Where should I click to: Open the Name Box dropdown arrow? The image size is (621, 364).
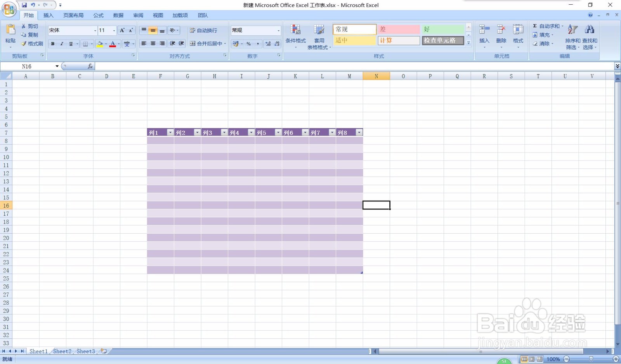click(57, 66)
